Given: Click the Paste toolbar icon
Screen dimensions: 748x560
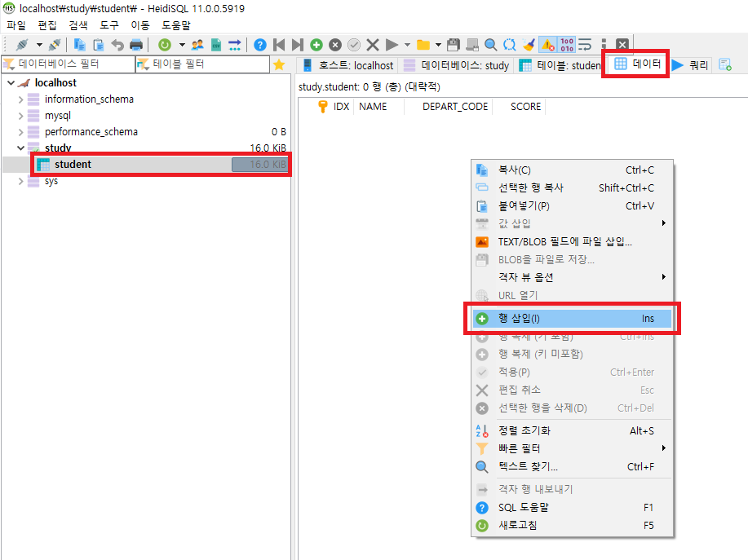Looking at the screenshot, I should point(99,45).
